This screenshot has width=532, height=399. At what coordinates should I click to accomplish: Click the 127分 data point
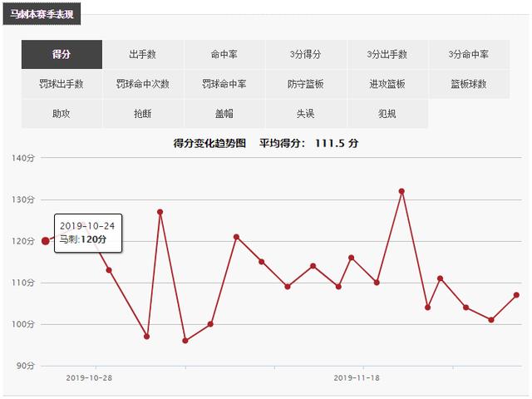[x=160, y=212]
